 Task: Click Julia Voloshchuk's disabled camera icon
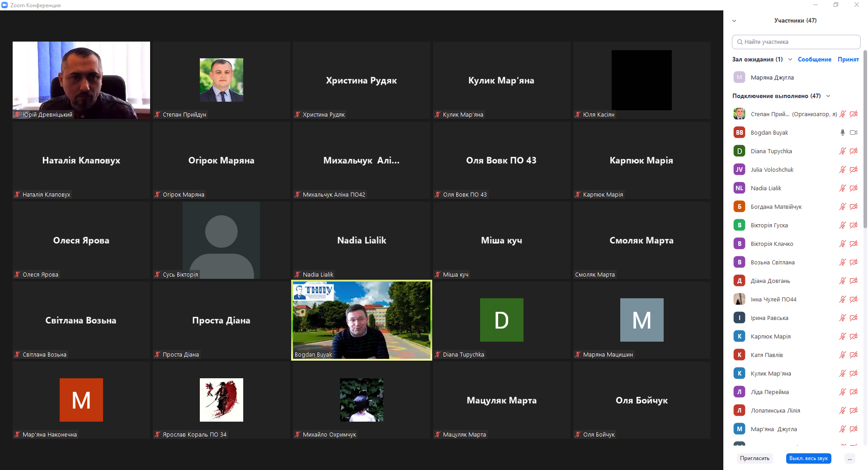pos(854,169)
